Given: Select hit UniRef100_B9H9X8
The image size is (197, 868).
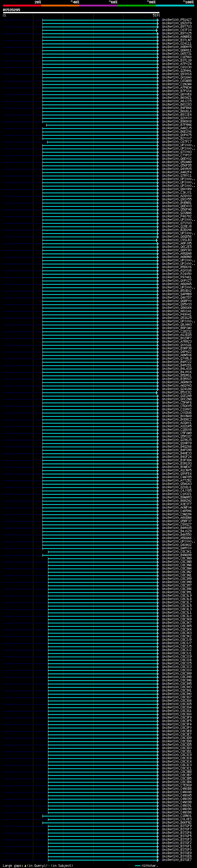Looking at the screenshot, I should [x=176, y=121].
